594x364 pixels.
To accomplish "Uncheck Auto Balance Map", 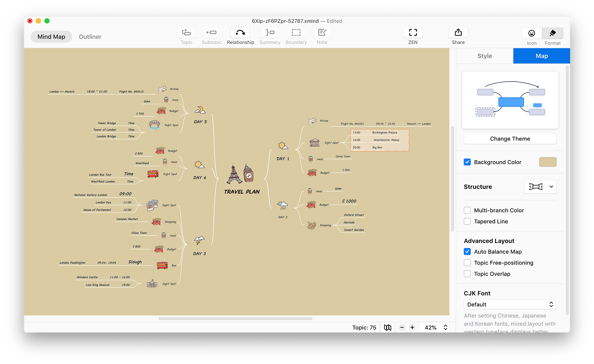I will click(x=467, y=252).
